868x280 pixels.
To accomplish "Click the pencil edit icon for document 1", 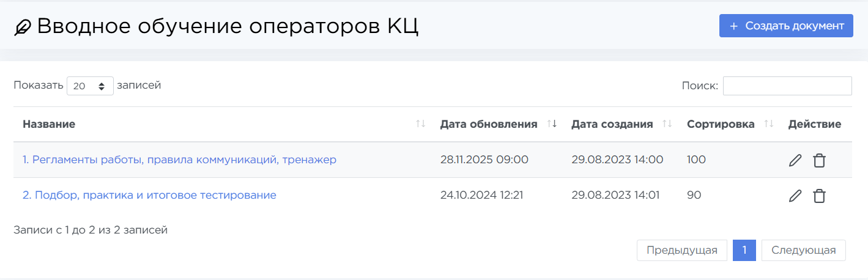I will click(795, 160).
